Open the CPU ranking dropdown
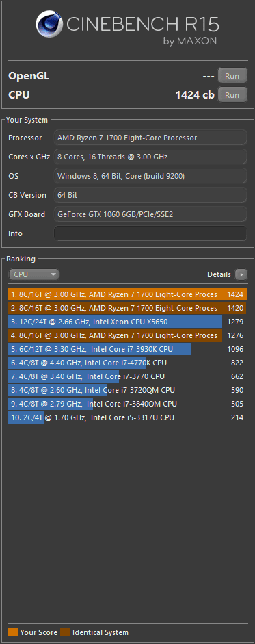The width and height of the screenshot is (255, 644). click(34, 274)
